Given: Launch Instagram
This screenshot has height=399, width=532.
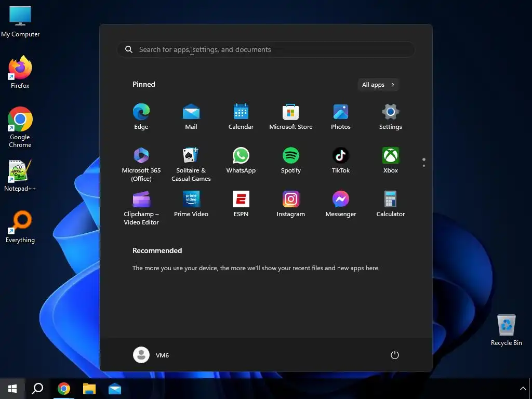Looking at the screenshot, I should tap(291, 204).
